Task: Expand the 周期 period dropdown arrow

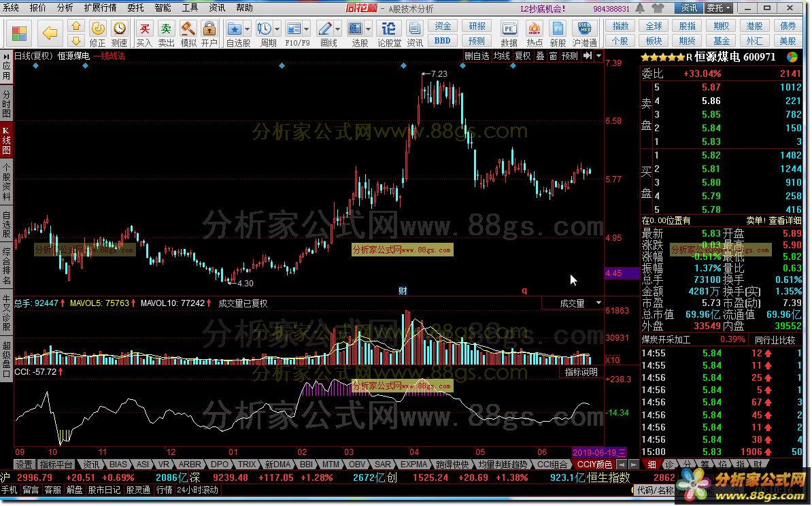Action: (277, 29)
